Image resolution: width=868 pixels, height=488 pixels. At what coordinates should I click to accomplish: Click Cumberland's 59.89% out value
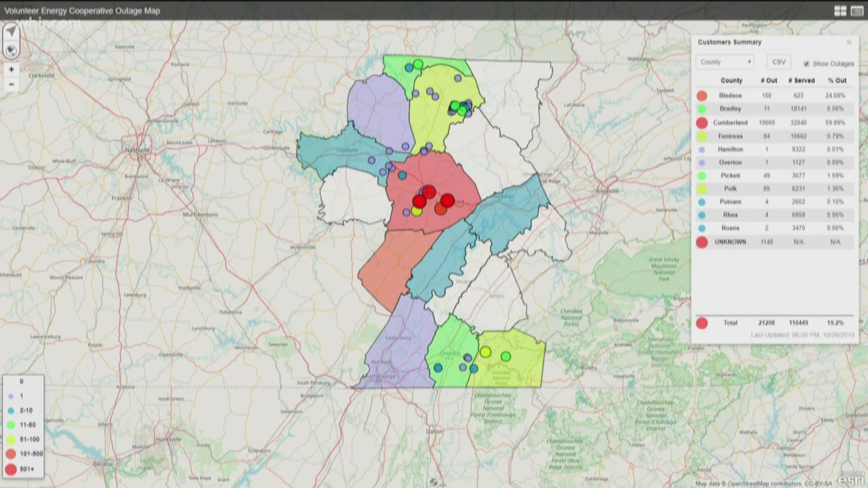(x=835, y=122)
